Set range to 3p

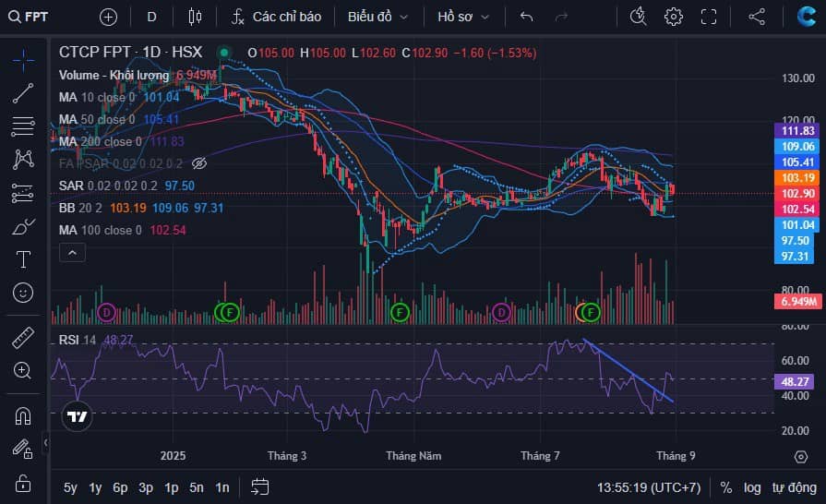tap(146, 487)
